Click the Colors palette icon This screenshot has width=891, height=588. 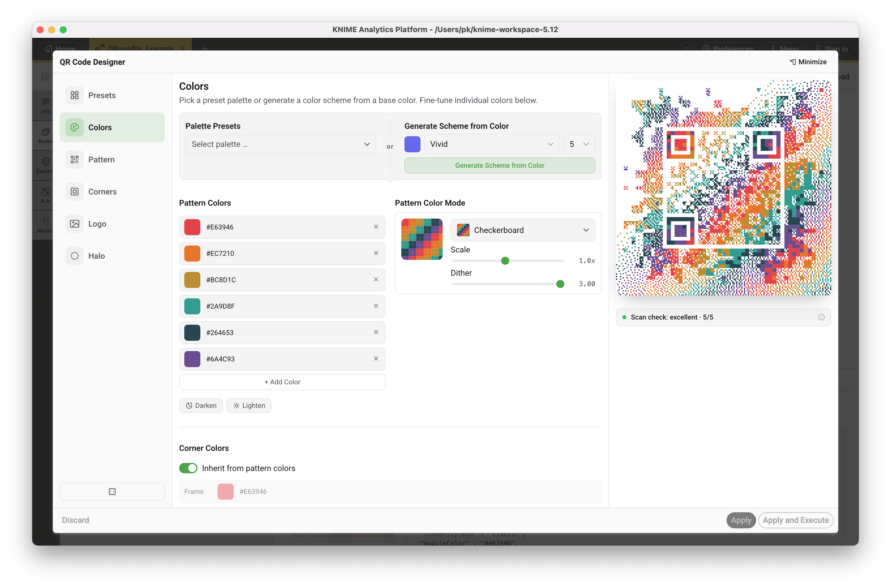pyautogui.click(x=75, y=128)
